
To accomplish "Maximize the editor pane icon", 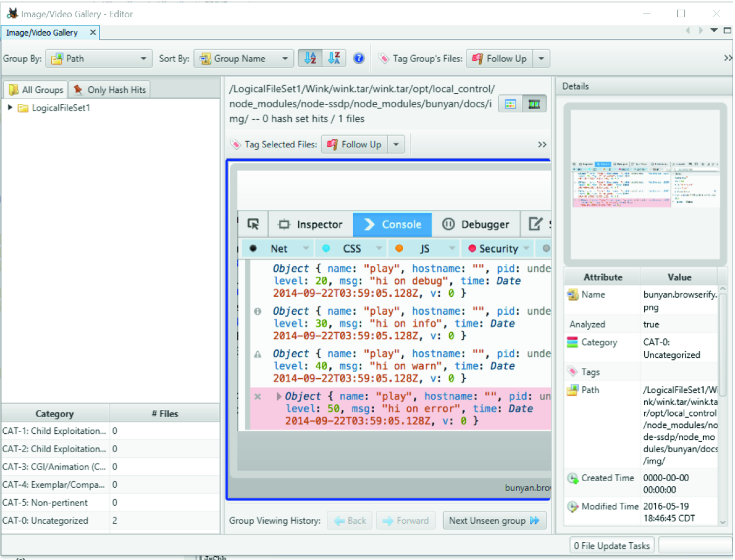I will [727, 30].
